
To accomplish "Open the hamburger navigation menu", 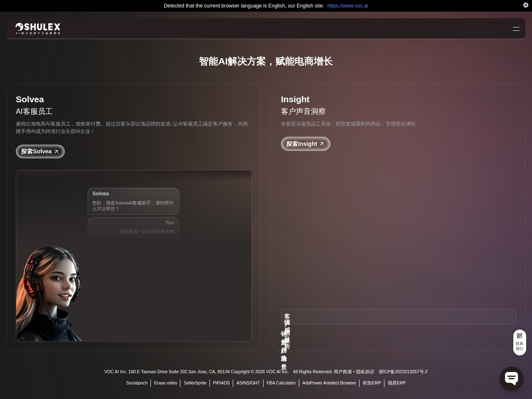I will click(516, 29).
